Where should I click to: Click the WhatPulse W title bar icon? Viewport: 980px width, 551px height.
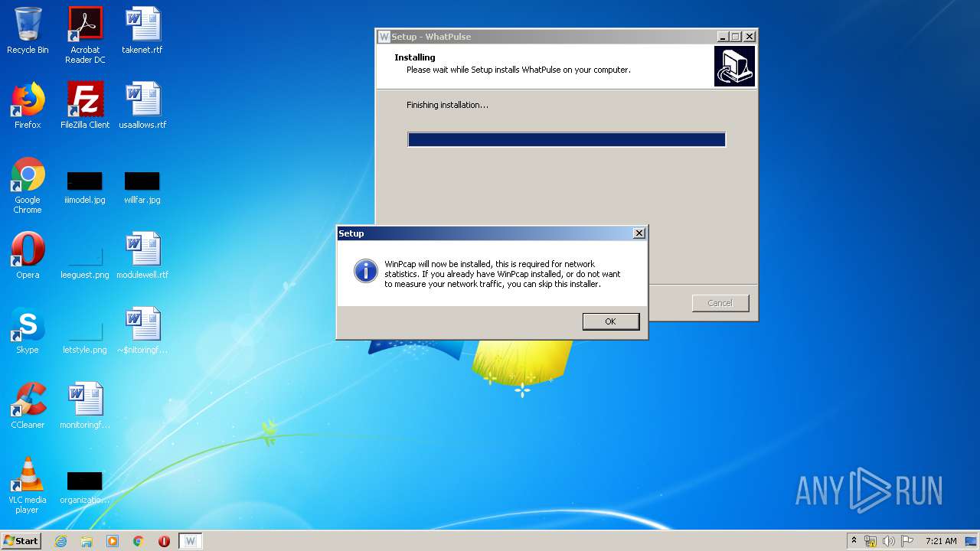pos(384,37)
